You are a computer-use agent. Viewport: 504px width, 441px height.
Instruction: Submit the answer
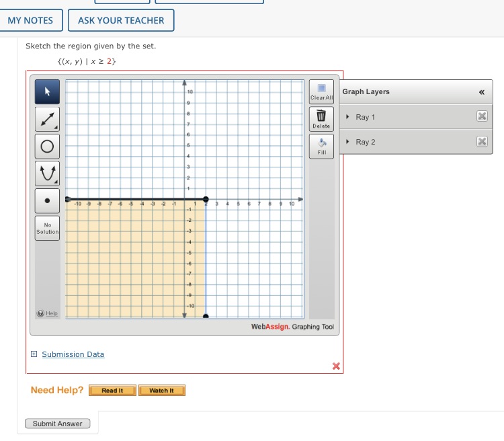click(x=58, y=424)
